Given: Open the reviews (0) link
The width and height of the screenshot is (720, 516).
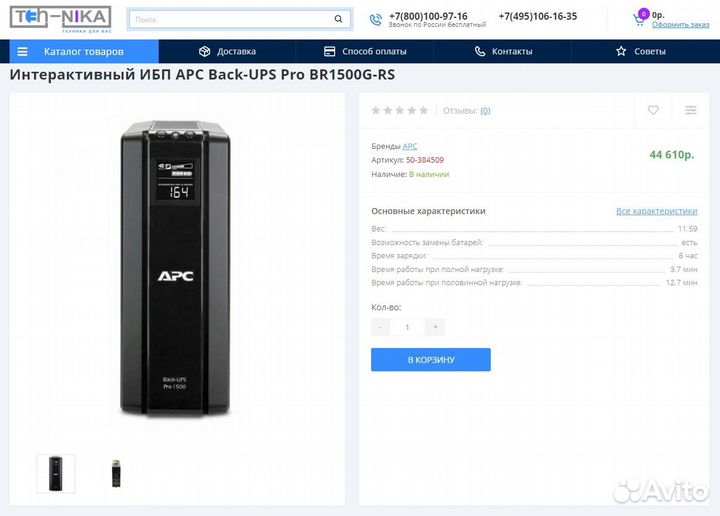Looking at the screenshot, I should [485, 111].
